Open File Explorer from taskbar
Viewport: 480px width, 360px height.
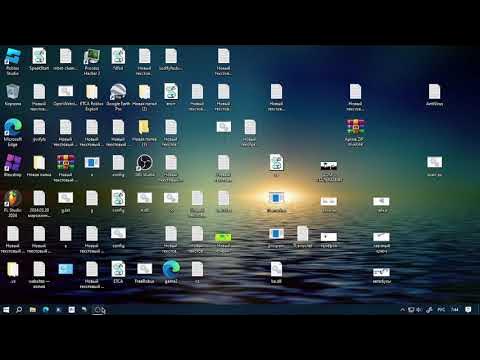pyautogui.click(x=33, y=310)
